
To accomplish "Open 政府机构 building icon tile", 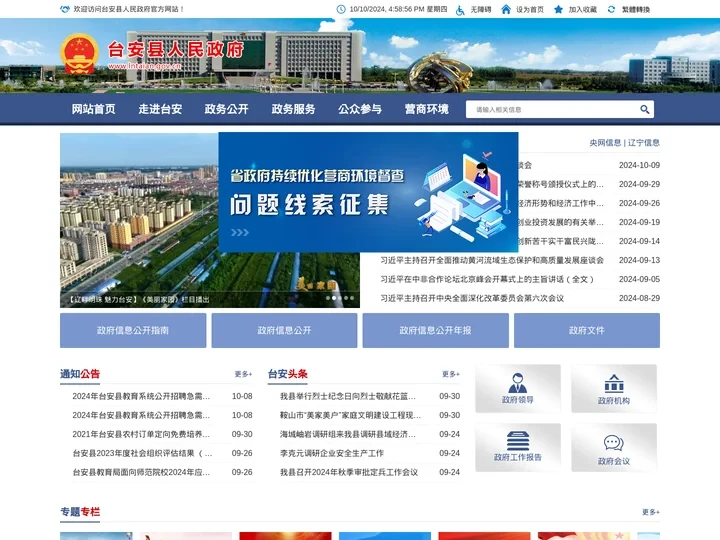I will [614, 388].
